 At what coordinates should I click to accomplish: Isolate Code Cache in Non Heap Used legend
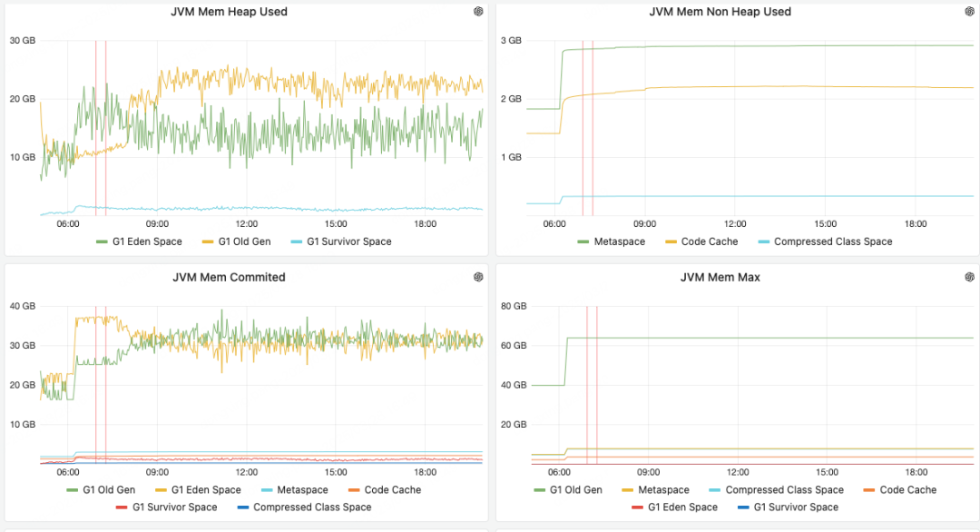click(x=709, y=242)
